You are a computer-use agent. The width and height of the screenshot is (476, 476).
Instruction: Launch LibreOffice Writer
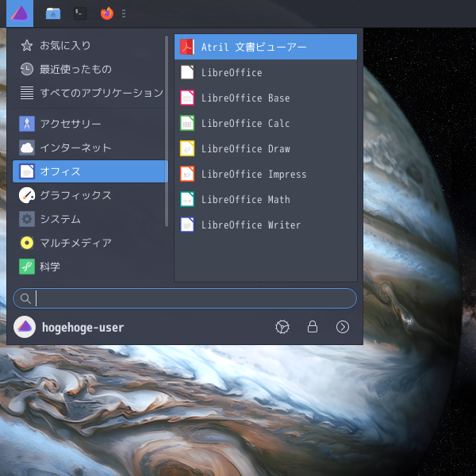pyautogui.click(x=266, y=225)
